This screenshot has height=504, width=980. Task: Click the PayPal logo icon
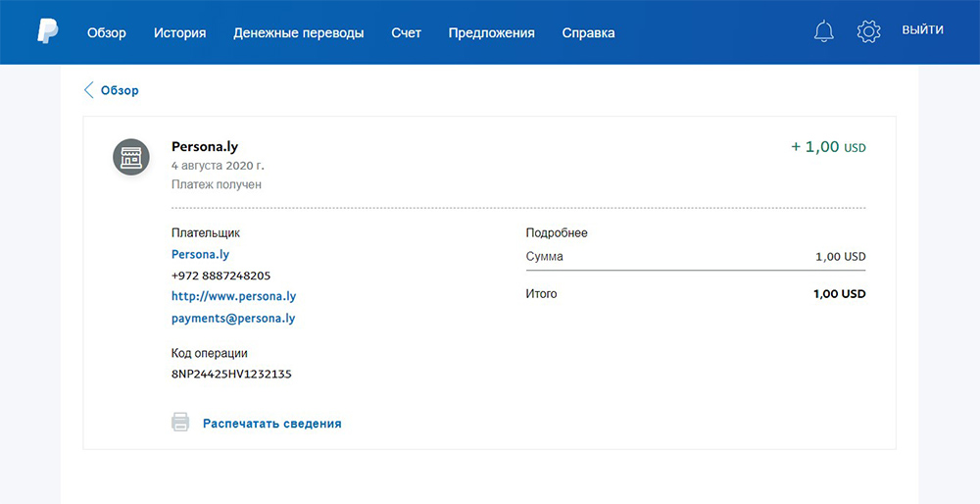pyautogui.click(x=47, y=32)
